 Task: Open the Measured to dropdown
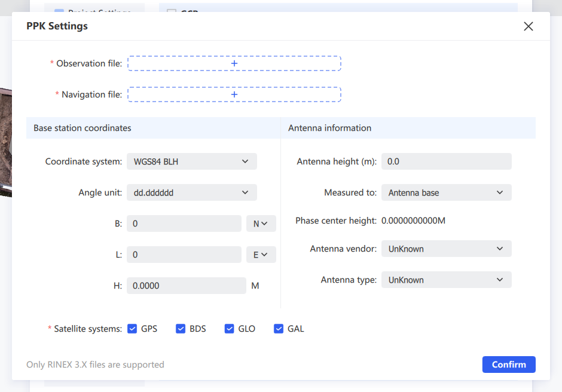click(x=446, y=193)
